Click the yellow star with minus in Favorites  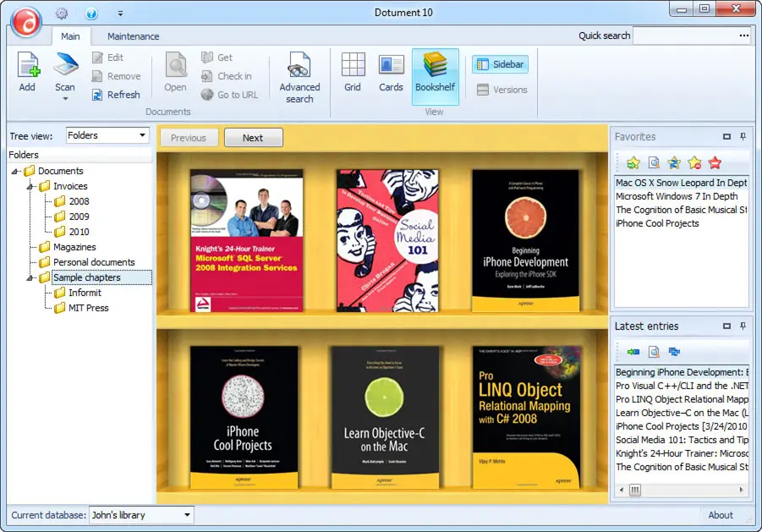coord(695,162)
